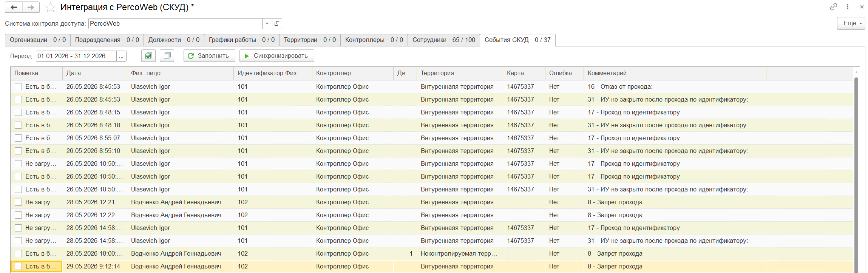
Task: Open selected access control system record icon
Action: [277, 23]
